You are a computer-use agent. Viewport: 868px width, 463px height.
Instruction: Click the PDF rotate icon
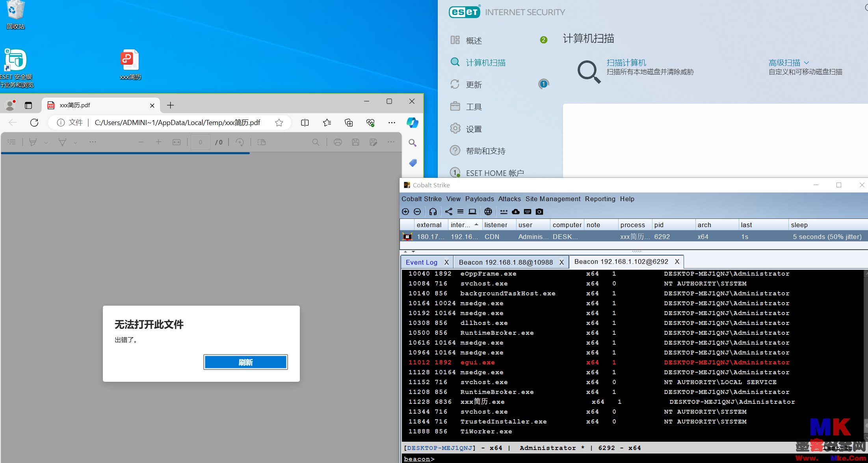click(x=240, y=142)
